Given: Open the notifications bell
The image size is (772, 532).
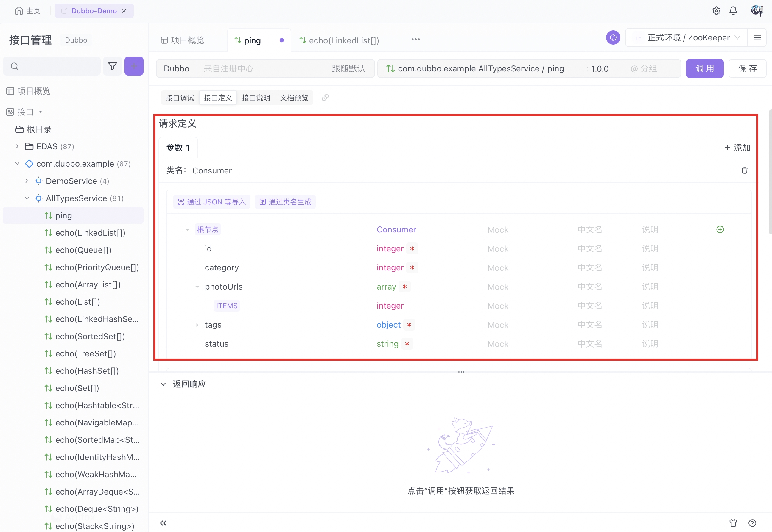Looking at the screenshot, I should (x=733, y=11).
